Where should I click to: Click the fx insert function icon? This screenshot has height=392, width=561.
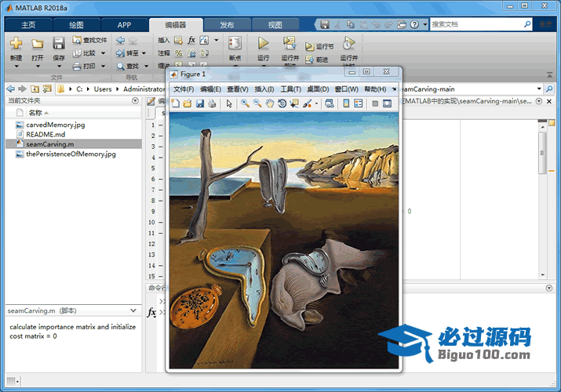pyautogui.click(x=191, y=40)
